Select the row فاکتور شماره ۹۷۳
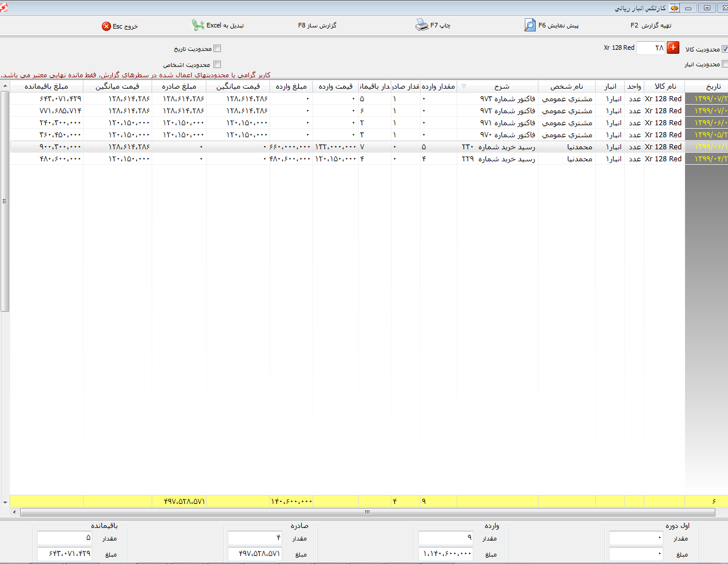Image resolution: width=728 pixels, height=564 pixels. click(369, 99)
